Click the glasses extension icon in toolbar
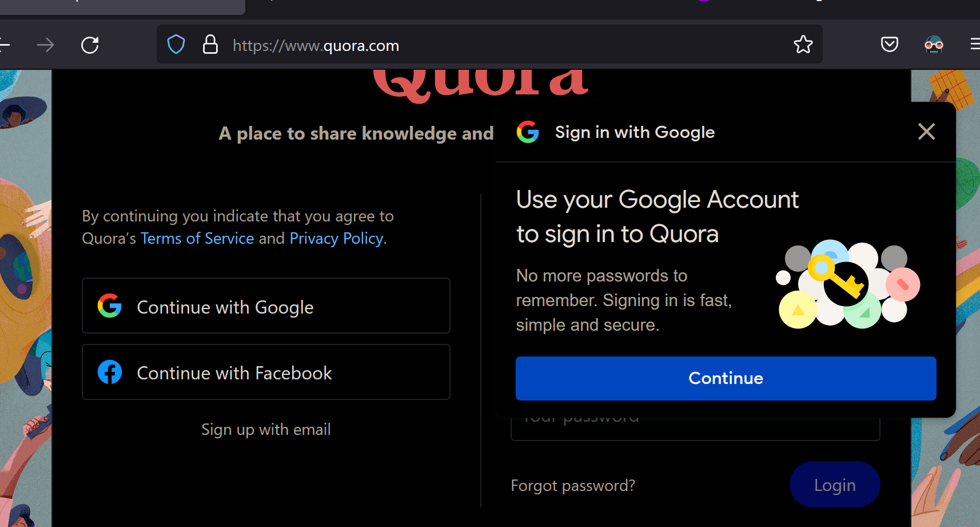The image size is (980, 527). 934,44
